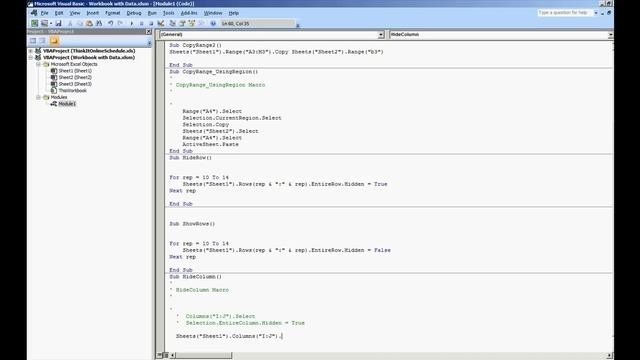The width and height of the screenshot is (640, 360).
Task: Click the Paste clipboard toolbar icon
Action: point(89,24)
